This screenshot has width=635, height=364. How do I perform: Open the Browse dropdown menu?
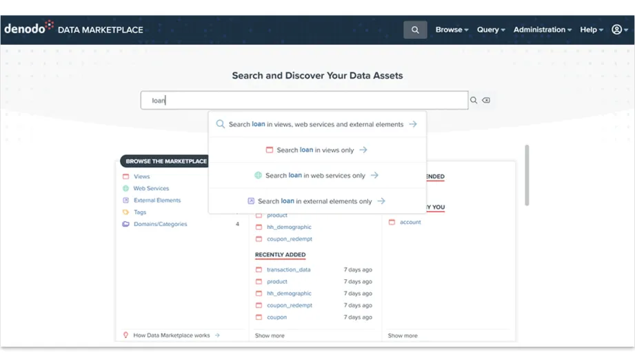point(452,30)
